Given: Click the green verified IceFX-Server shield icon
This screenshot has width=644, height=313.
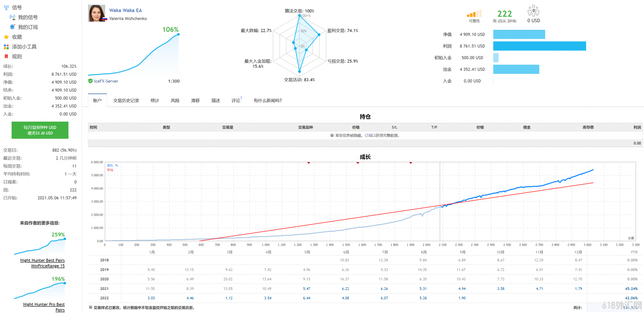Looking at the screenshot, I should coord(91,81).
